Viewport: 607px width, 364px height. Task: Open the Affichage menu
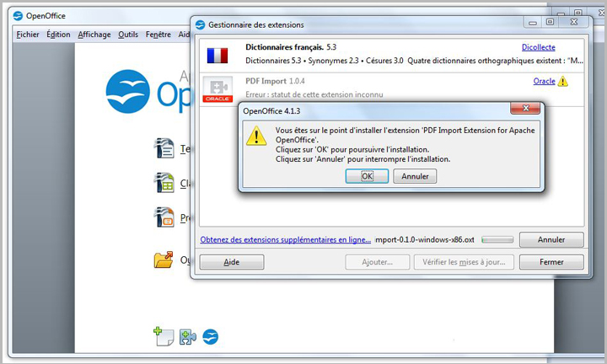pyautogui.click(x=94, y=35)
